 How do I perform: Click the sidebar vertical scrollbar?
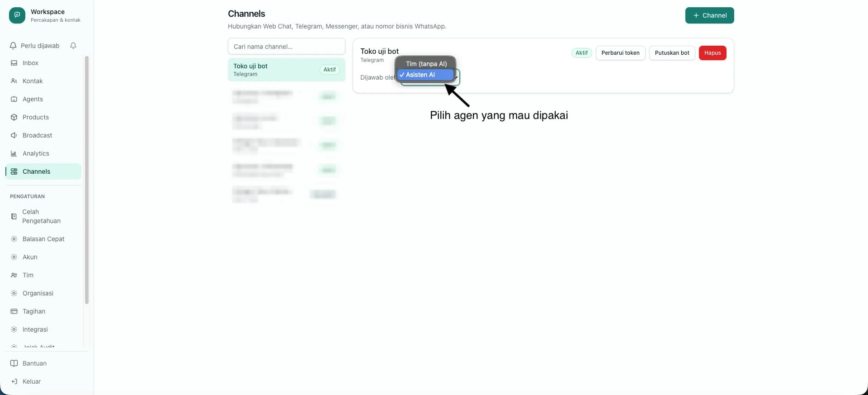(87, 180)
